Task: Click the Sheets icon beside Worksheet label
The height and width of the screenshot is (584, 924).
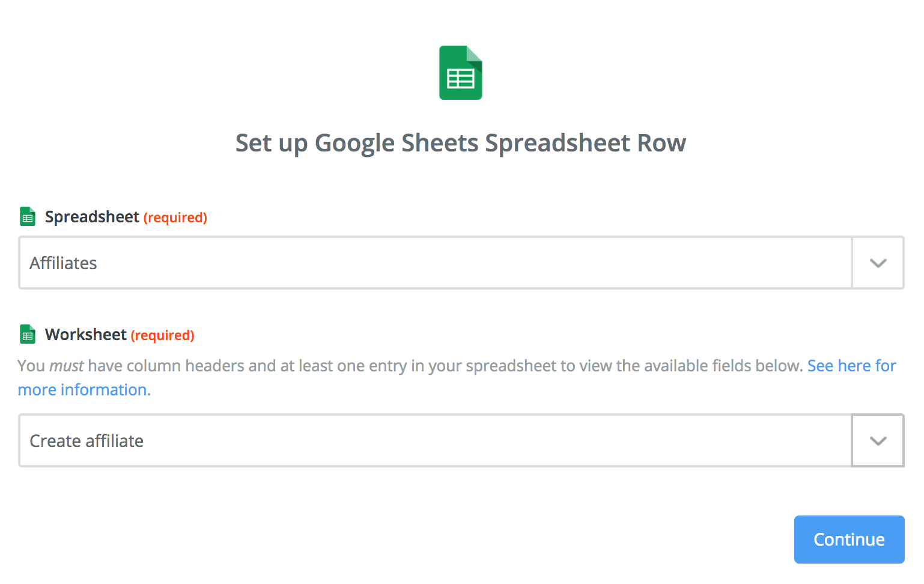Action: [28, 334]
